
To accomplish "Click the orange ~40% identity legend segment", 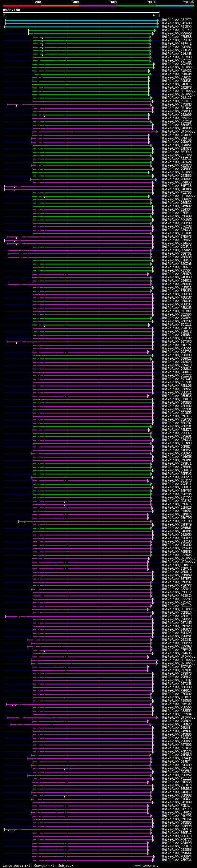I will 60,6.
